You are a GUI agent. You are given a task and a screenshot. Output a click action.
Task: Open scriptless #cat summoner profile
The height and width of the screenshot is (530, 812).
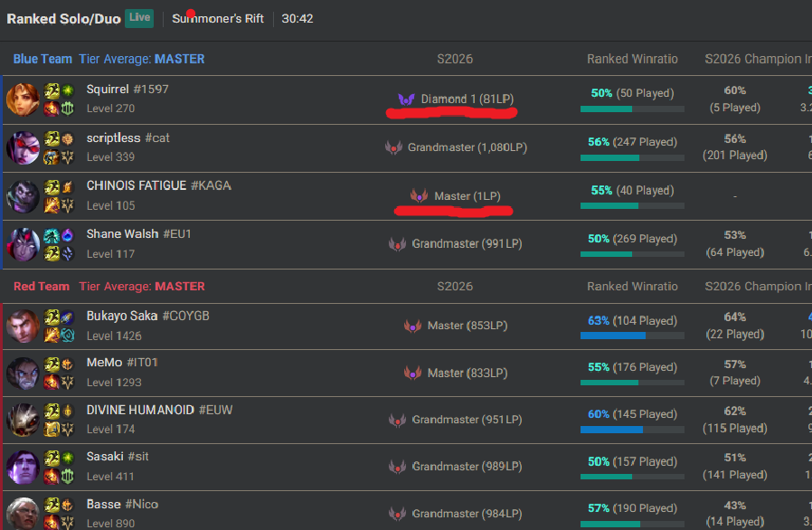coord(127,137)
